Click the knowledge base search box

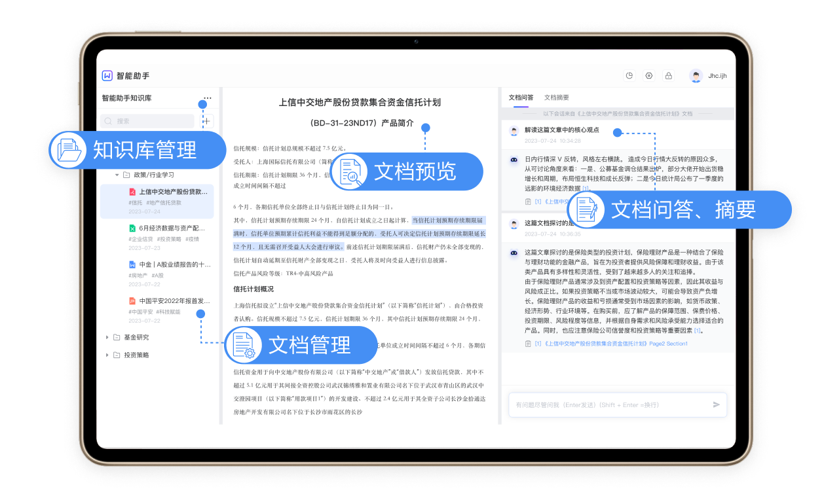tap(148, 121)
